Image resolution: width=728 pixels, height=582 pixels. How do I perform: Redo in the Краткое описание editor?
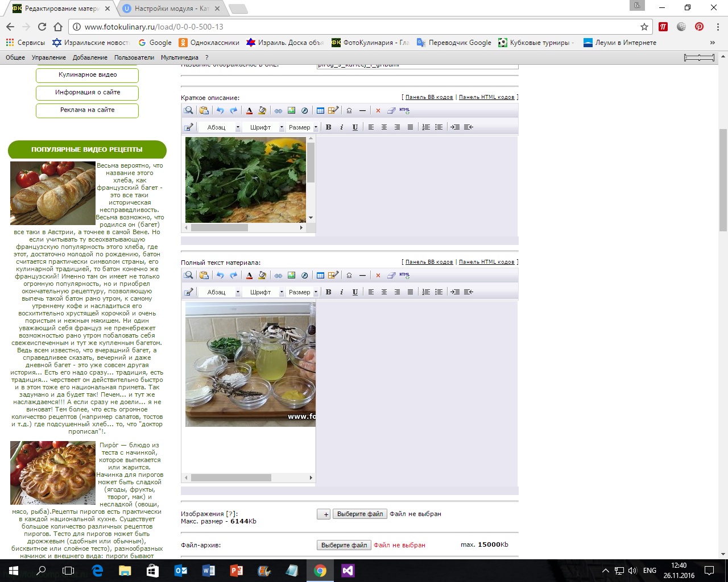[233, 110]
